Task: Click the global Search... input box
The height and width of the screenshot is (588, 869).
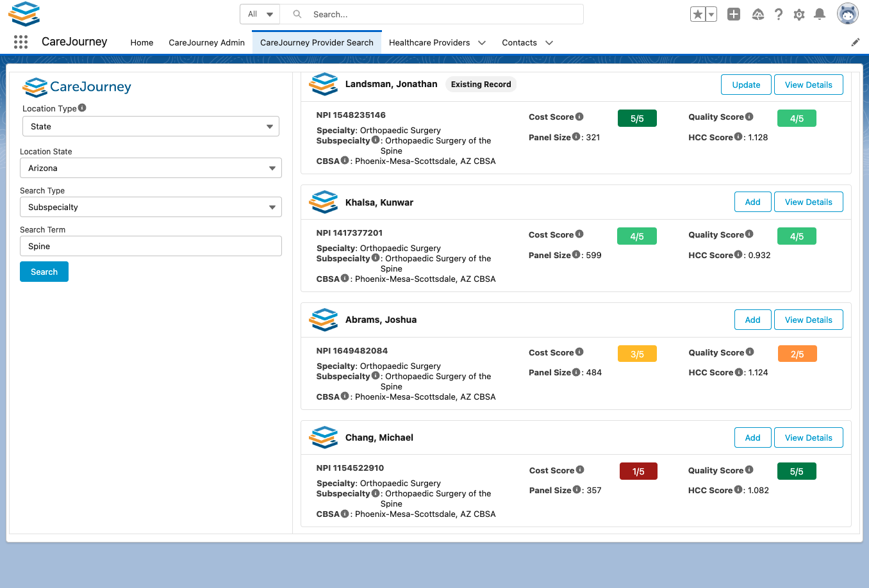Action: [431, 14]
